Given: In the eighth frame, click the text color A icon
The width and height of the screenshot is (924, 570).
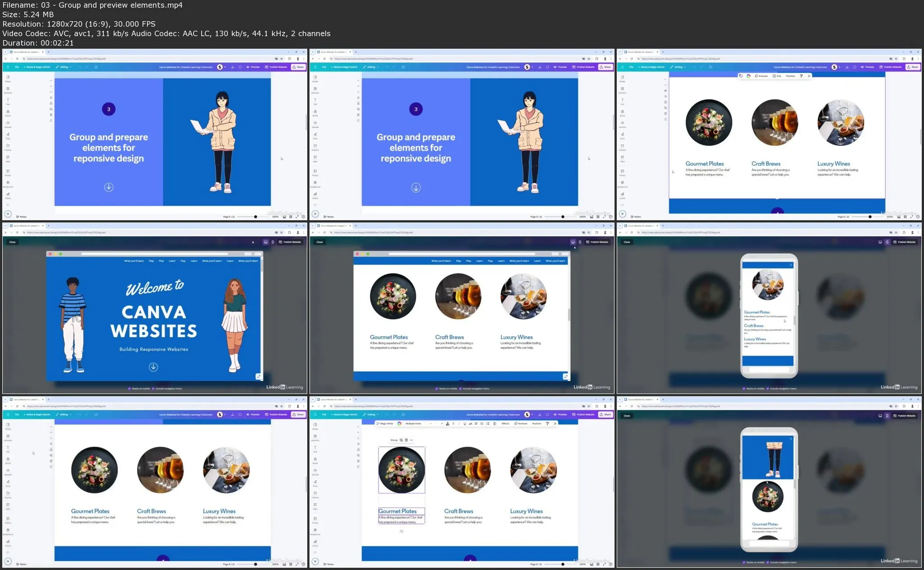Looking at the screenshot, I should pyautogui.click(x=448, y=423).
